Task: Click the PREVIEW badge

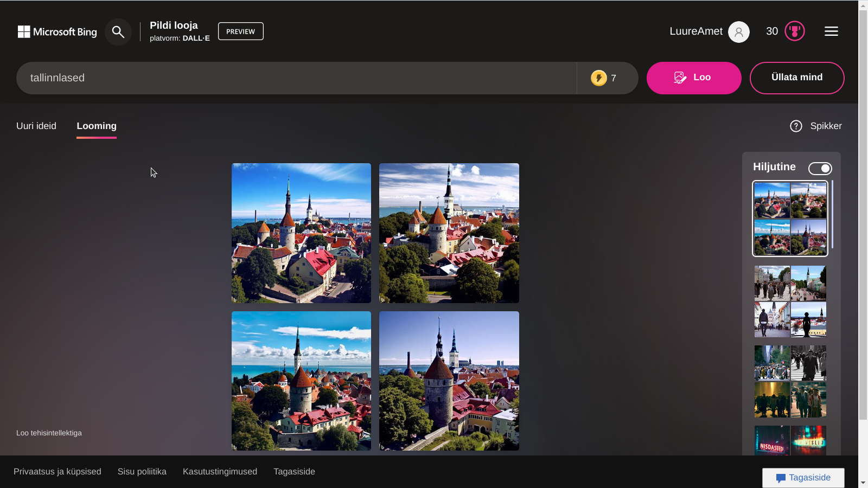Action: coord(241,31)
